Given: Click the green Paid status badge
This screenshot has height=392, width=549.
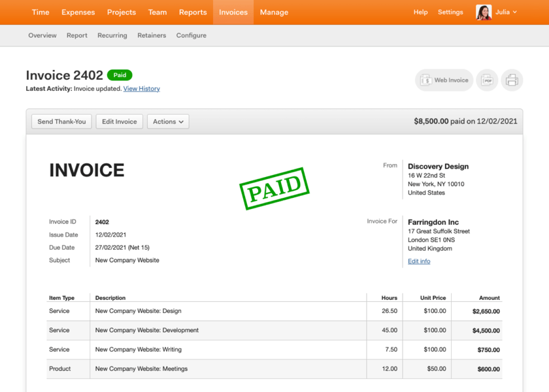Looking at the screenshot, I should [x=120, y=75].
